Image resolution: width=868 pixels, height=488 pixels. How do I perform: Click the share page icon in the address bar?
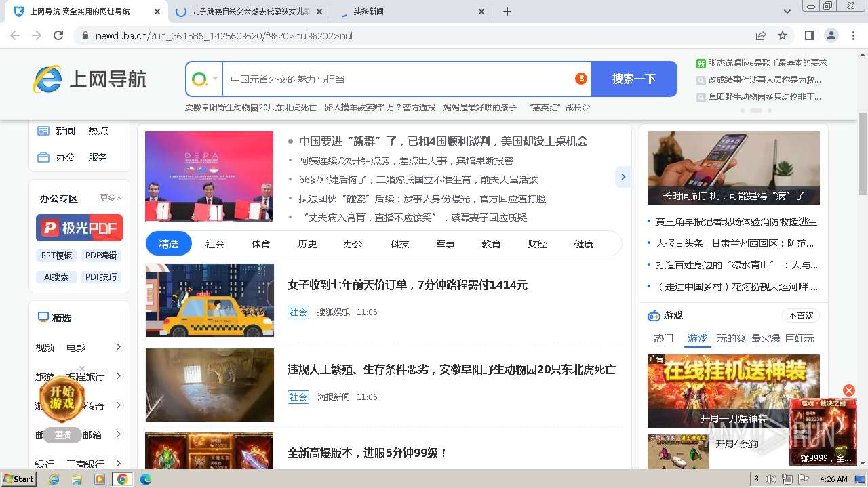click(x=761, y=35)
